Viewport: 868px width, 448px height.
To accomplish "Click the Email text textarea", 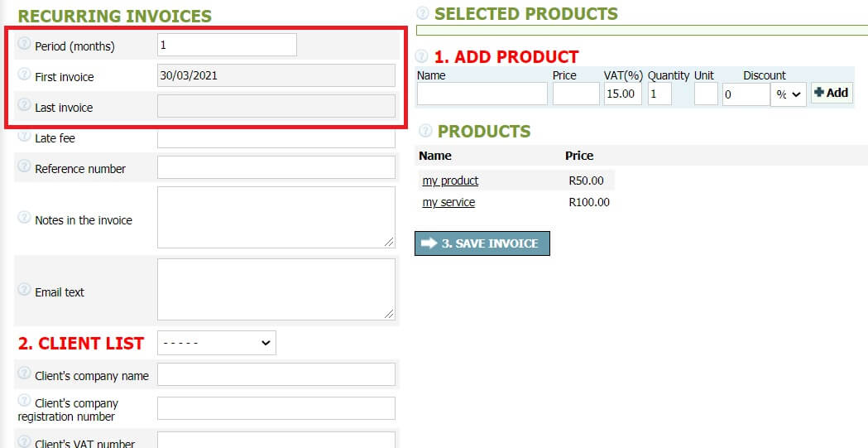I will pyautogui.click(x=276, y=289).
